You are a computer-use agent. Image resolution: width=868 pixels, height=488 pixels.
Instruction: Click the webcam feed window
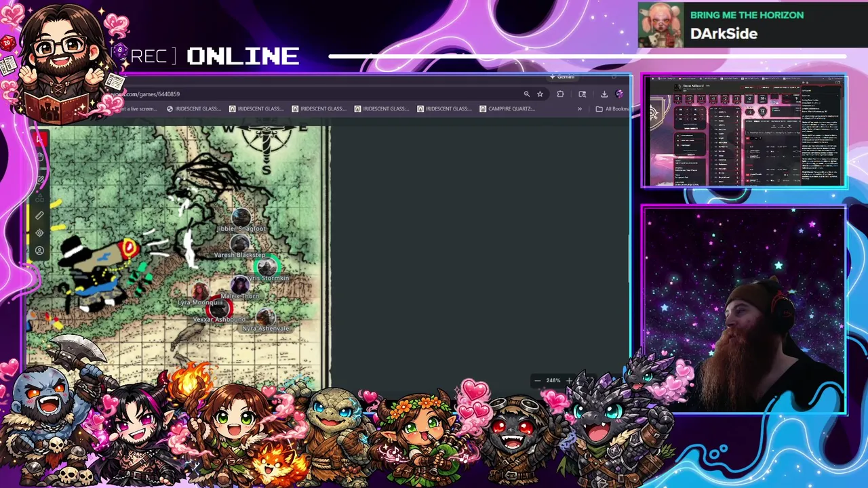pos(744,310)
